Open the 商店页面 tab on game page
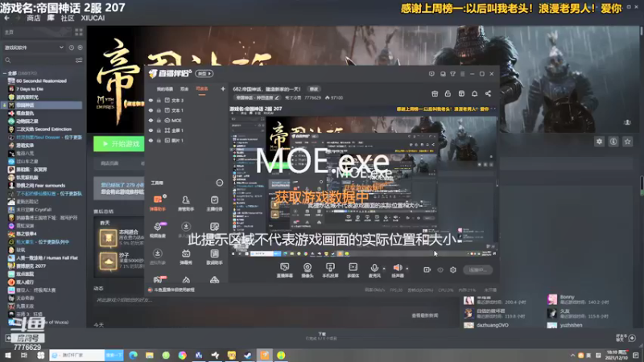 click(109, 163)
